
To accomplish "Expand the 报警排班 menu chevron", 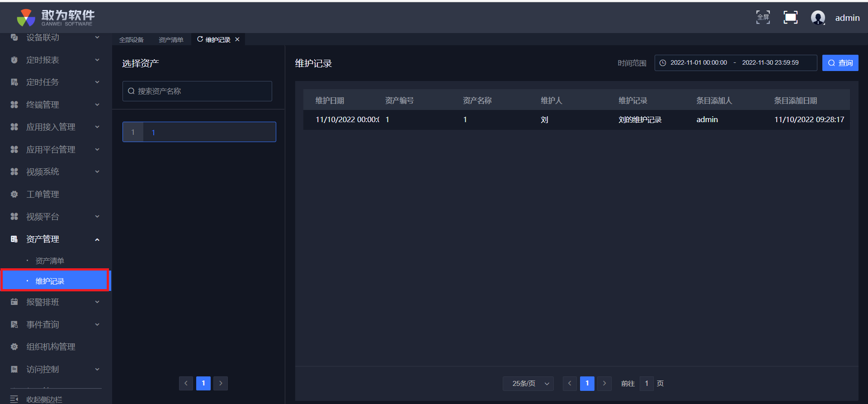I will point(97,302).
